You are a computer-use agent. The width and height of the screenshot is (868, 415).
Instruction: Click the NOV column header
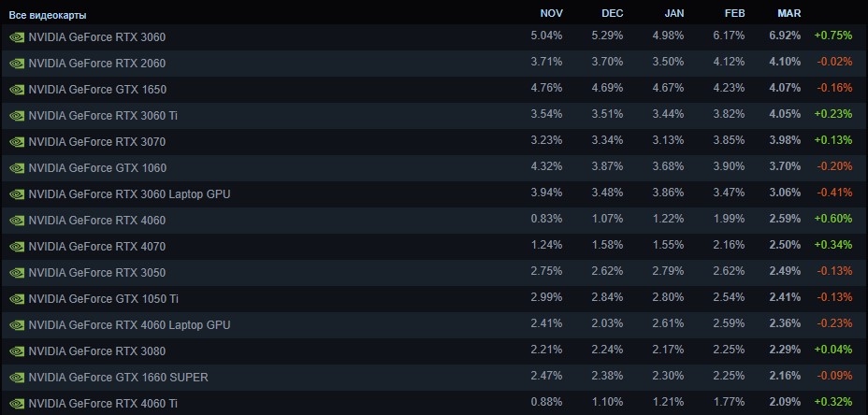pos(551,14)
